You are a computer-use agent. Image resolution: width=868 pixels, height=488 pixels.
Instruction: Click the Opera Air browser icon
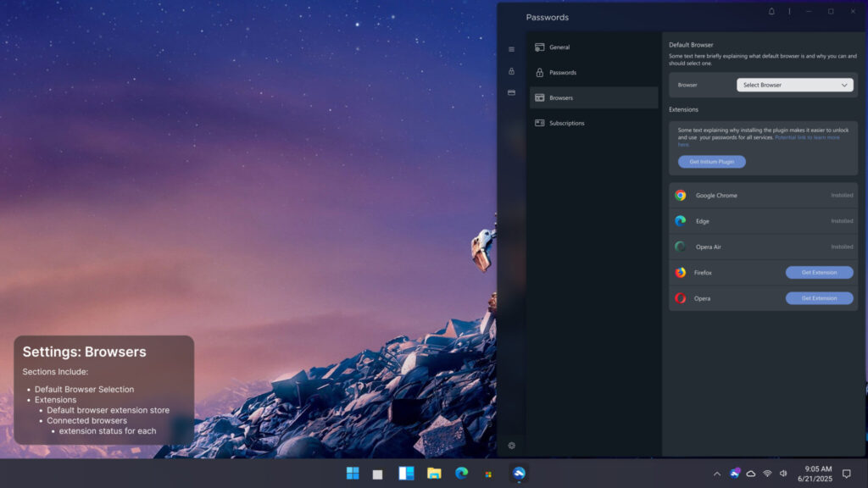[680, 247]
